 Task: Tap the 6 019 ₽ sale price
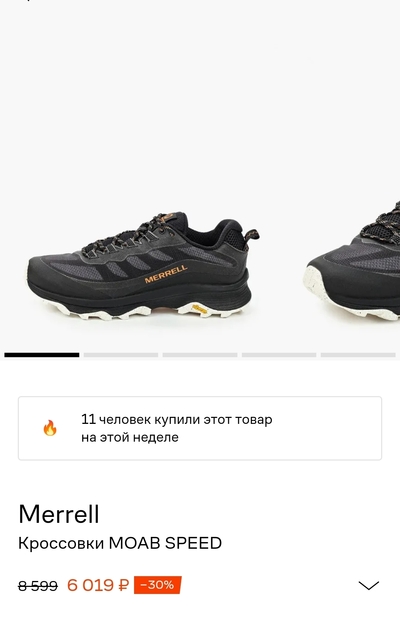point(98,585)
